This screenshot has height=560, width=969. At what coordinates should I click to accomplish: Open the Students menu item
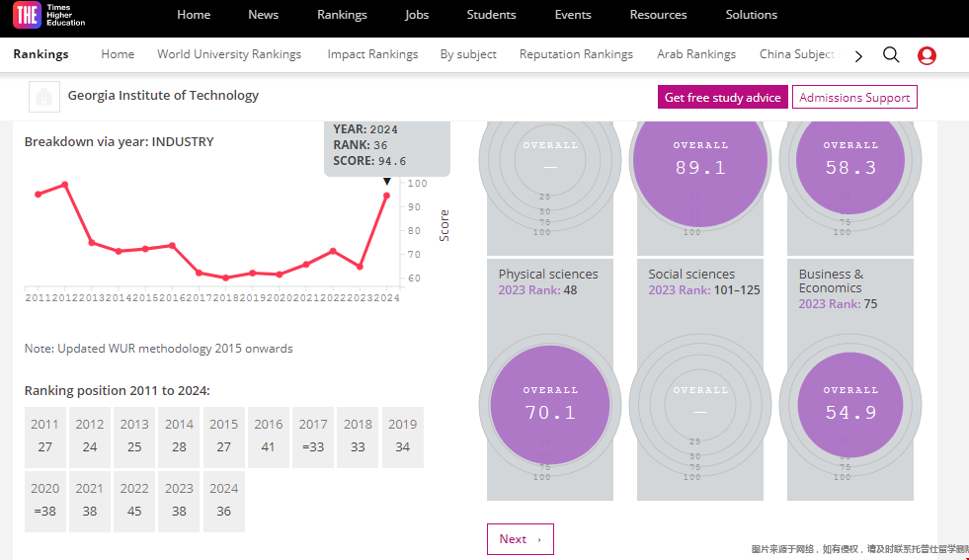[491, 15]
